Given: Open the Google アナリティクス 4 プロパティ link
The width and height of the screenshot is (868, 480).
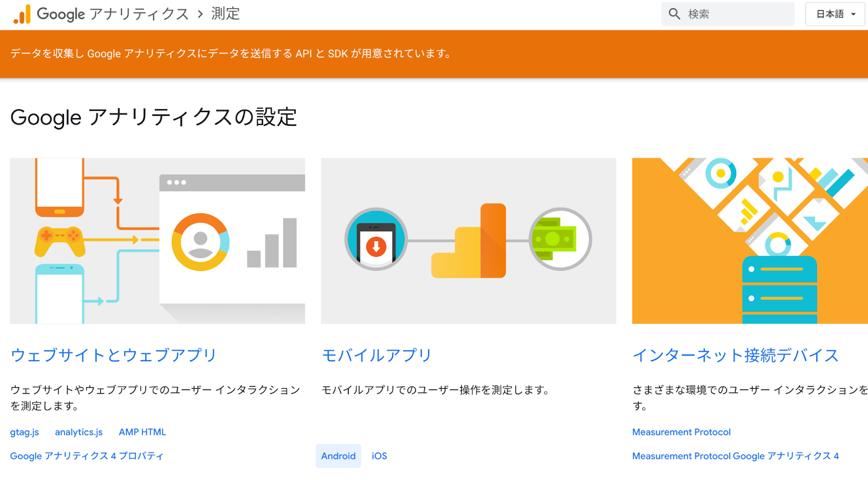Looking at the screenshot, I should [x=87, y=456].
